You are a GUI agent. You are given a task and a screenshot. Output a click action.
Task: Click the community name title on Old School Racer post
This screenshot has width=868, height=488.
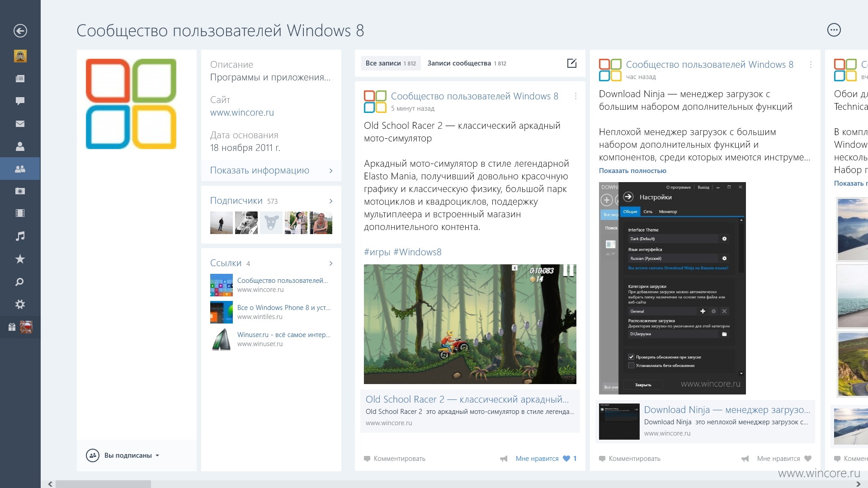(475, 96)
